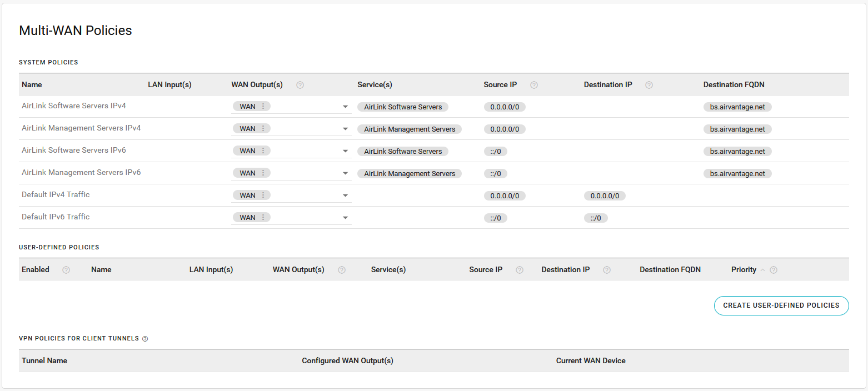Sort user-defined policies by Priority arrow
The height and width of the screenshot is (391, 868).
(762, 270)
